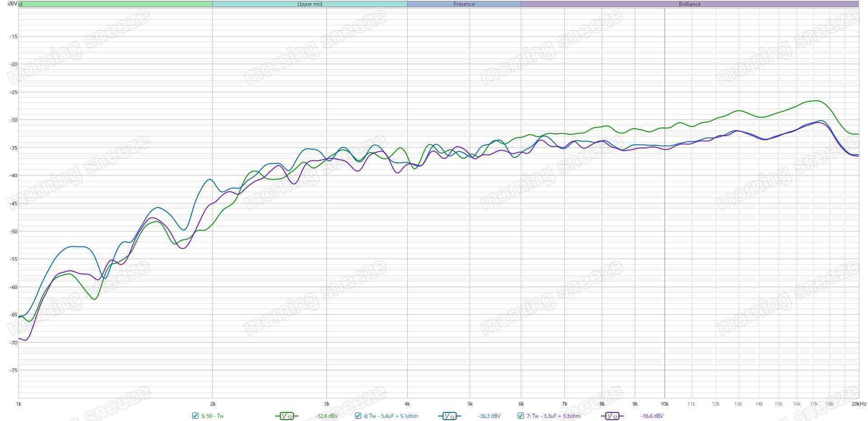
Task: Click the 6k frequency axis label
Action: (x=521, y=404)
